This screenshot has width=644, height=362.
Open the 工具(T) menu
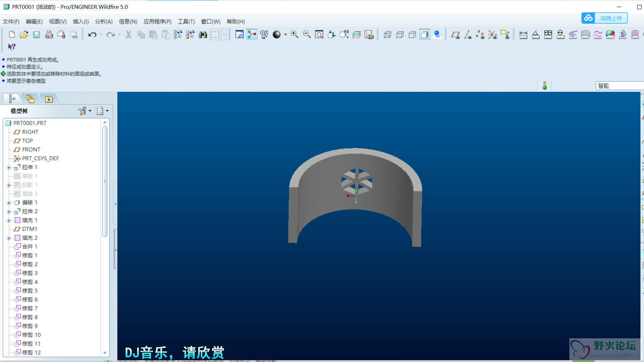point(186,22)
